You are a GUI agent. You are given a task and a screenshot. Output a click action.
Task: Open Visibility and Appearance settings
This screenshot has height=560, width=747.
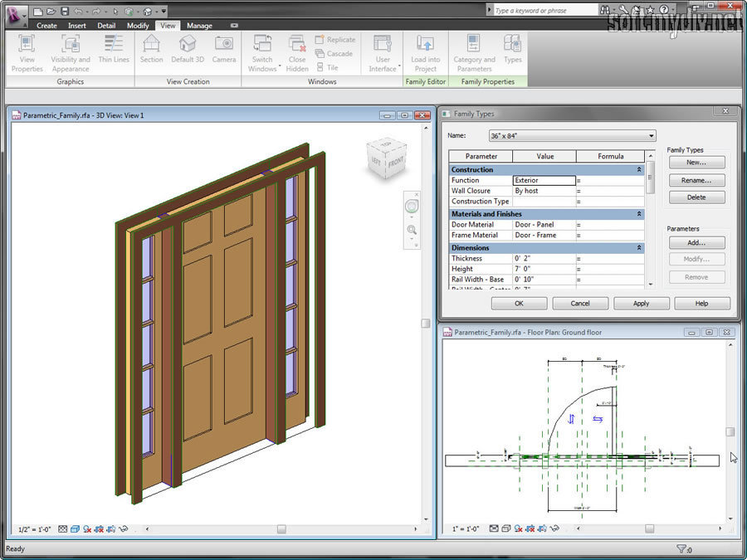[71, 45]
